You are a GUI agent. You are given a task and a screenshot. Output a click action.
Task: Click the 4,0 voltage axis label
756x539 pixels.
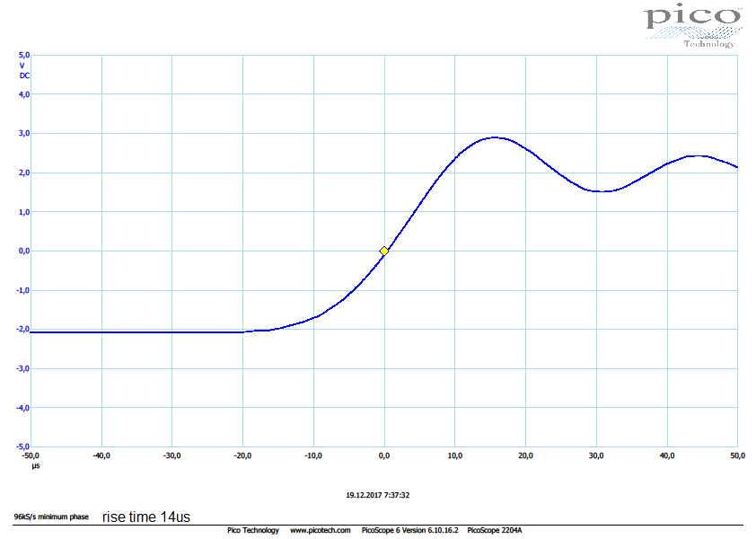pos(24,94)
